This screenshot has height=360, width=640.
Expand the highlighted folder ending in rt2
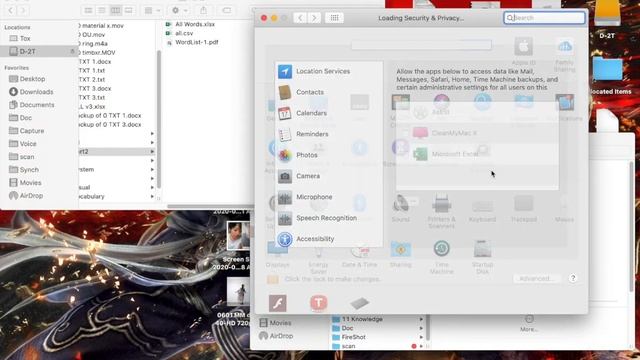pos(152,151)
